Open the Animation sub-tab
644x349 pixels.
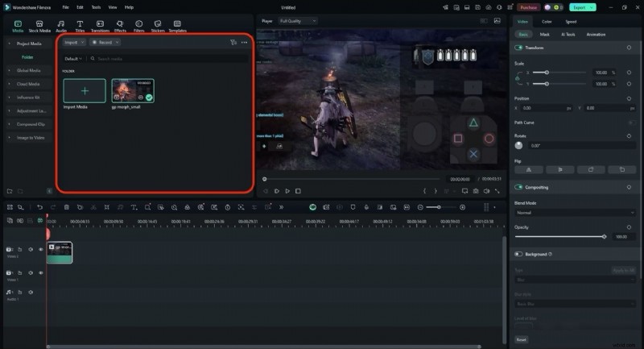pos(596,35)
